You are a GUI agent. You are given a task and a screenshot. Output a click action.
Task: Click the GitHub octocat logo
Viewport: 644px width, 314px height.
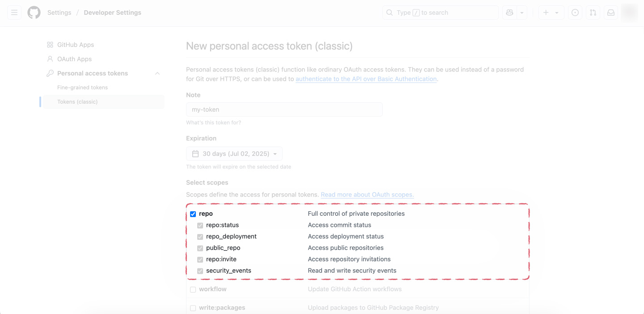coord(34,12)
